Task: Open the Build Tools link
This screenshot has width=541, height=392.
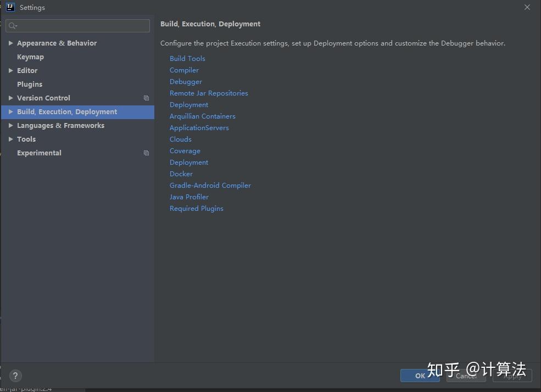Action: click(187, 59)
